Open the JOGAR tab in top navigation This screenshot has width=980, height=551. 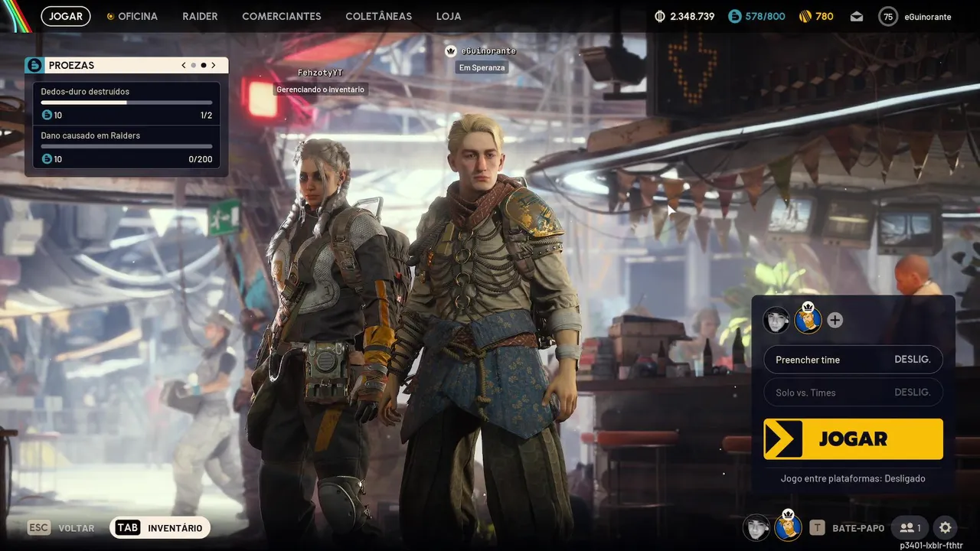66,16
